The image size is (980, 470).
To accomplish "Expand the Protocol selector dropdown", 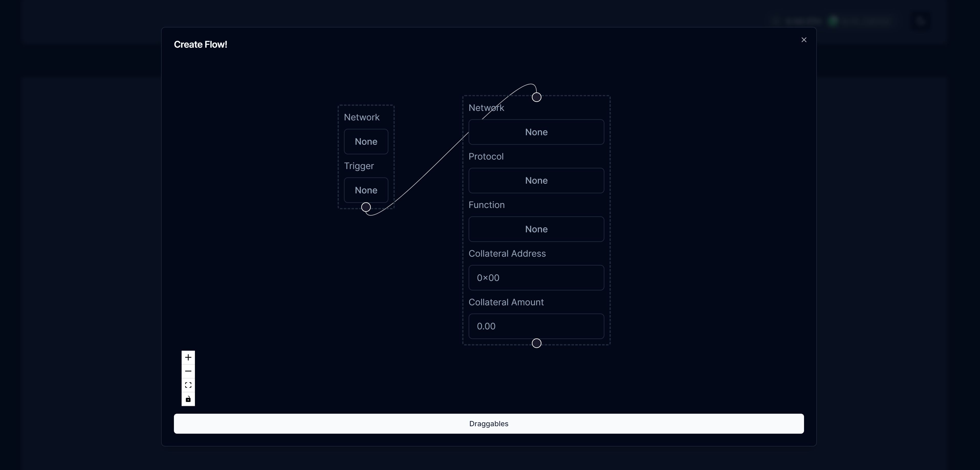I will pyautogui.click(x=536, y=180).
